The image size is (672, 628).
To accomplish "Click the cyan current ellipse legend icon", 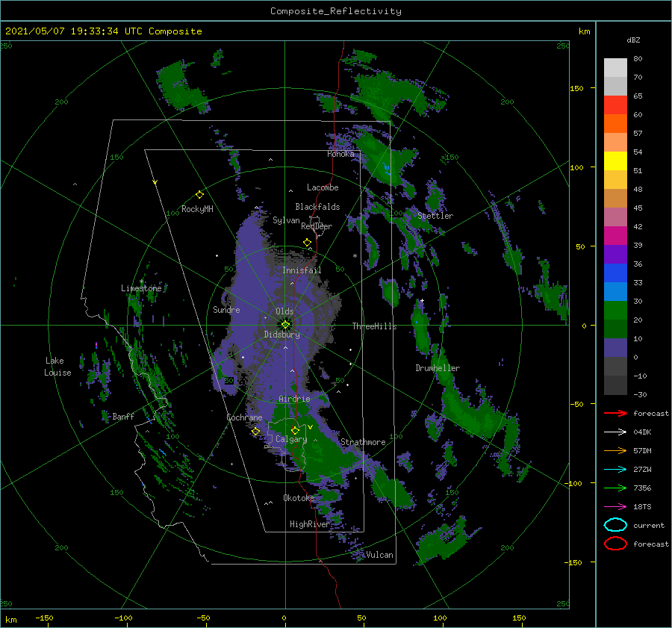I will [x=615, y=525].
